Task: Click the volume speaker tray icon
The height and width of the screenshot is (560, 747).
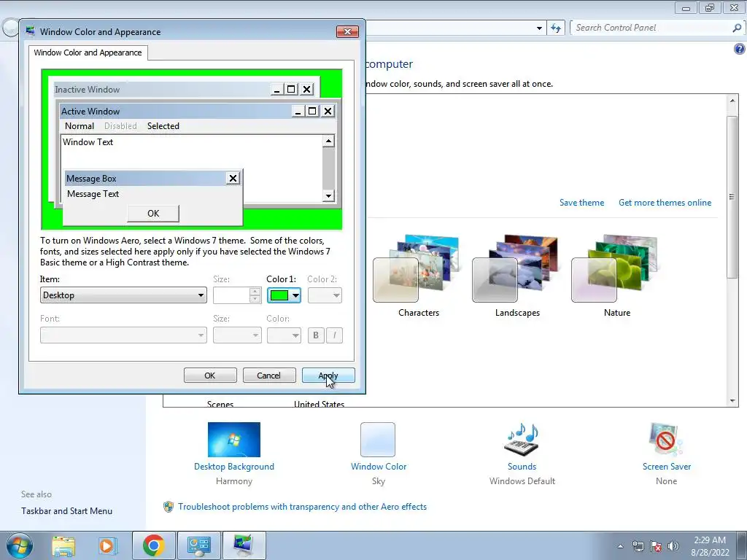Action: click(673, 546)
